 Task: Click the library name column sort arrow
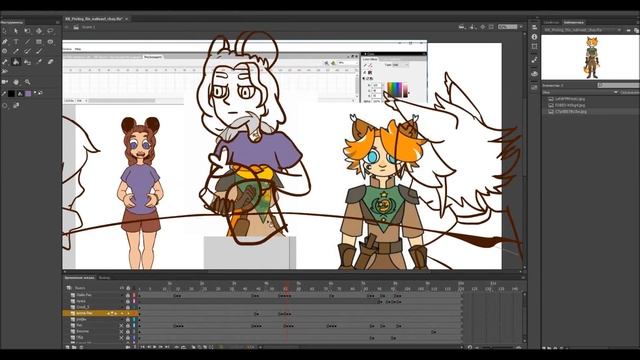(616, 92)
